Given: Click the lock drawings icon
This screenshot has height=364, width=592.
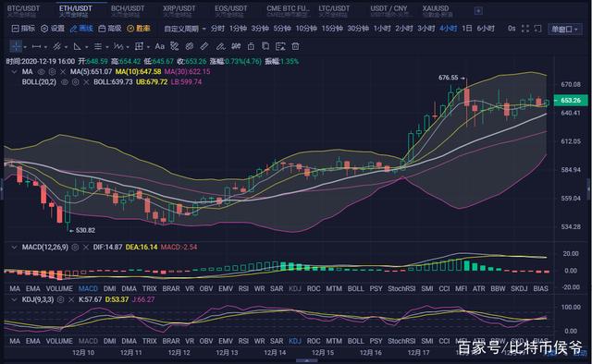Looking at the screenshot, I should (x=251, y=46).
